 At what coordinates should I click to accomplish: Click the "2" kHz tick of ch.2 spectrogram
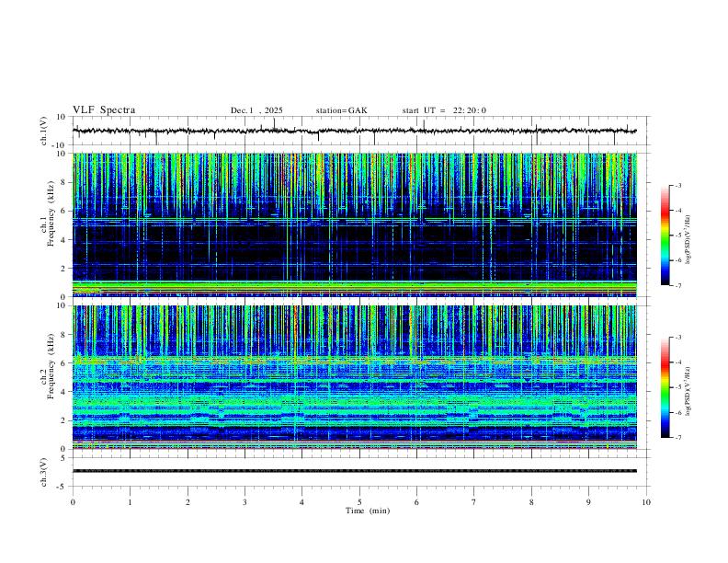[x=63, y=420]
